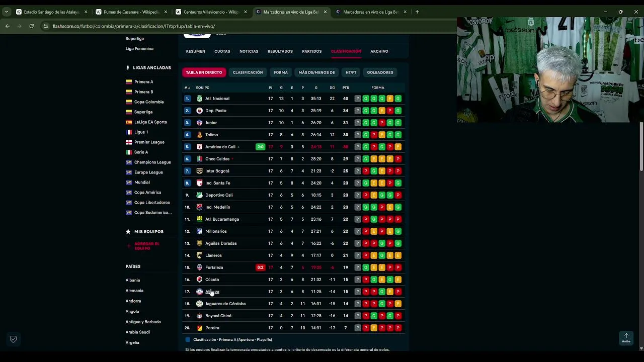Click the browser address bar URL
Image resolution: width=644 pixels, height=362 pixels.
134,26
